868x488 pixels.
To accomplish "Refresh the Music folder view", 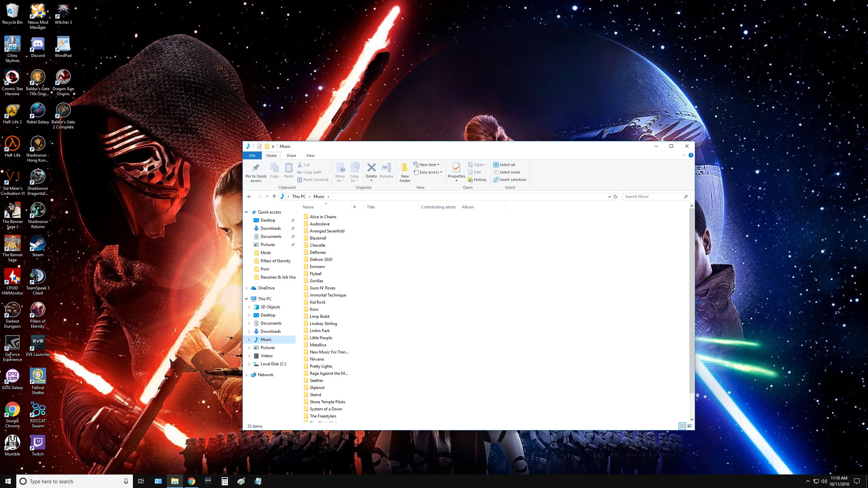I will (615, 197).
